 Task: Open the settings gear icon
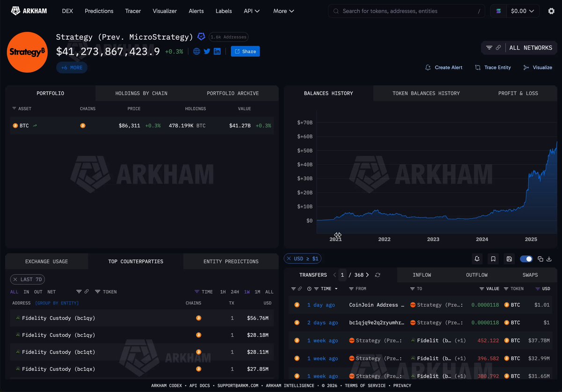[551, 11]
